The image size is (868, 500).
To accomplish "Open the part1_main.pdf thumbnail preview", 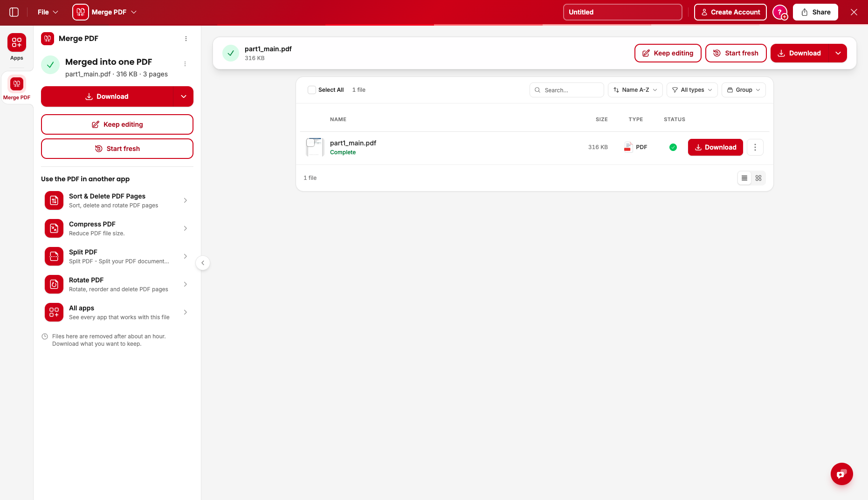I will tap(316, 147).
